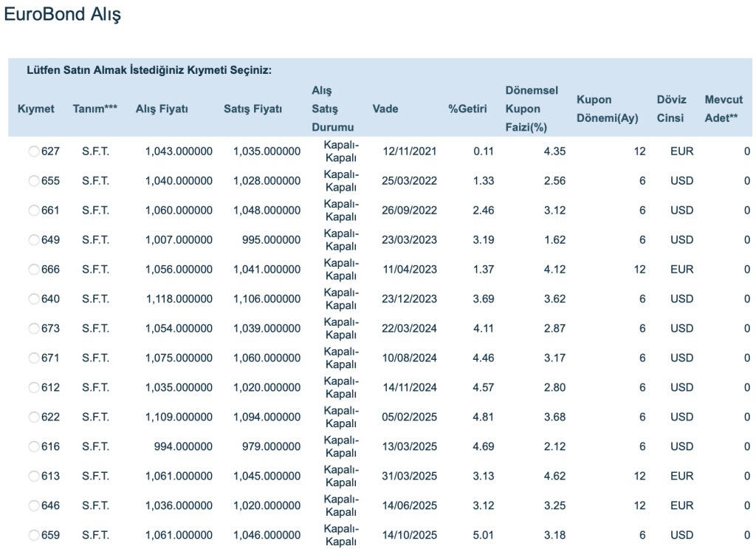Select bond 646 radio option
756x549 pixels.
click(34, 506)
